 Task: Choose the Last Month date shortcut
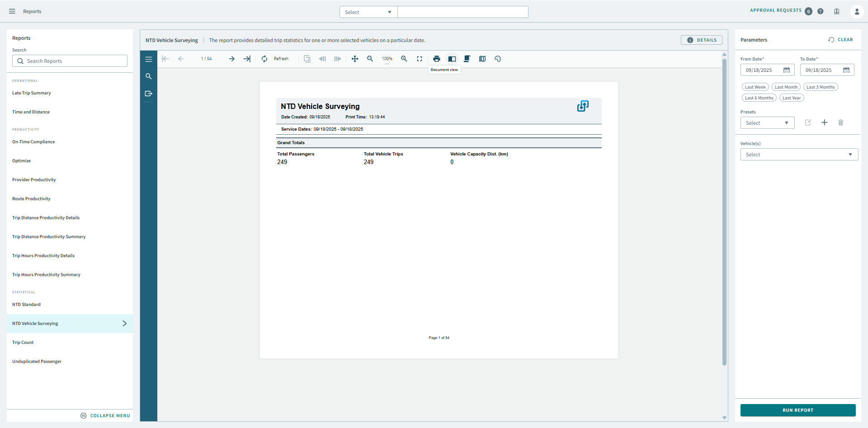point(786,87)
